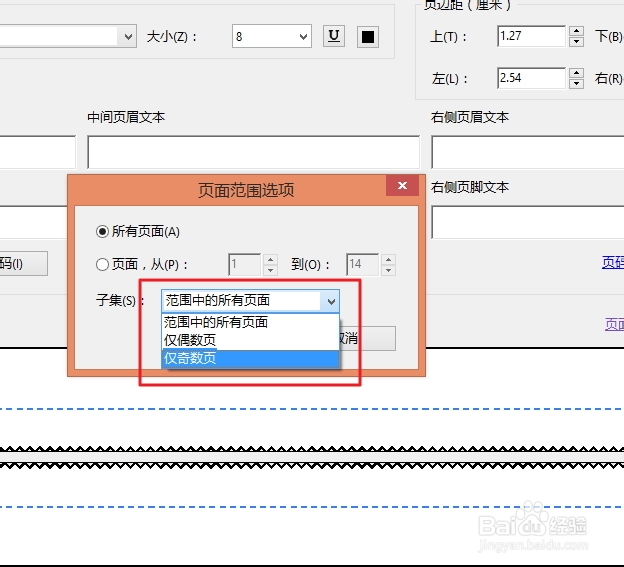The image size is (624, 567).
Task: Click the left margin field 2.54
Action: tap(531, 78)
